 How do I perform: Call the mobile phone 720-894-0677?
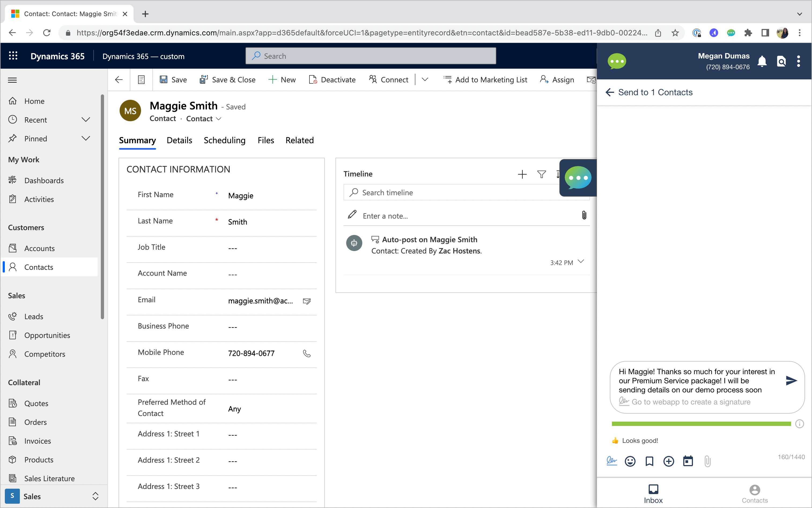307,353
